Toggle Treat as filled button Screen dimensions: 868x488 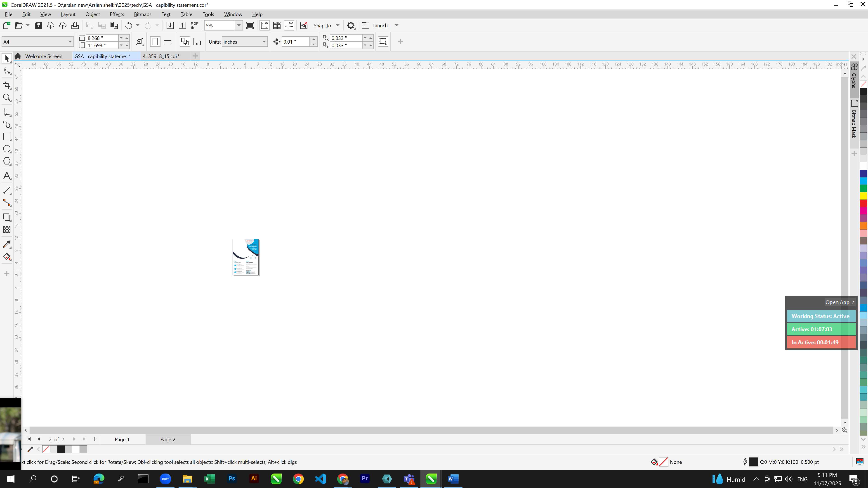383,41
